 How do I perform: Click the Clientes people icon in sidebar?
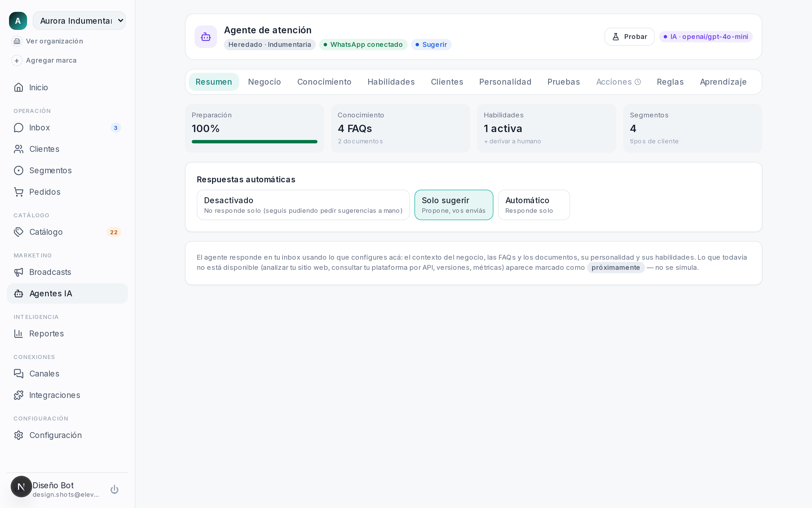point(19,149)
